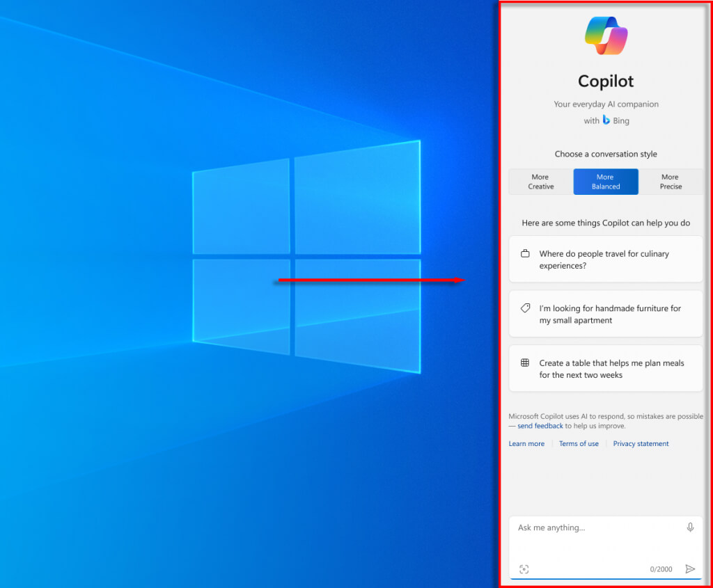Viewport: 713px width, 588px height.
Task: Click the table grid icon on meal plan suggestion
Action: (525, 363)
